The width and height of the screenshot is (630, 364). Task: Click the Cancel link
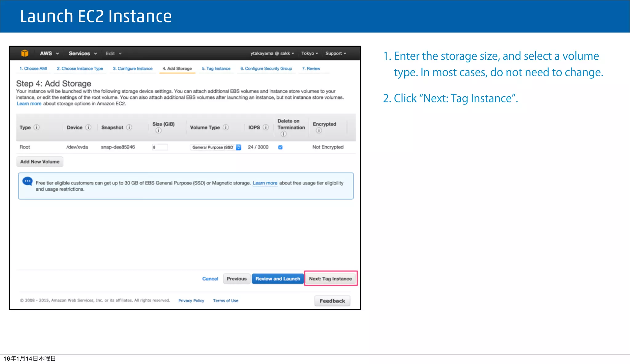[x=210, y=279]
